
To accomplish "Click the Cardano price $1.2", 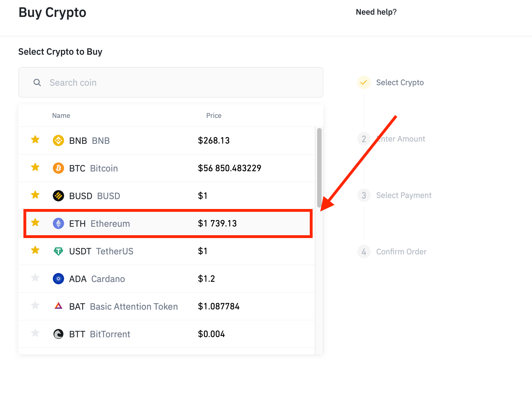I will coord(206,279).
